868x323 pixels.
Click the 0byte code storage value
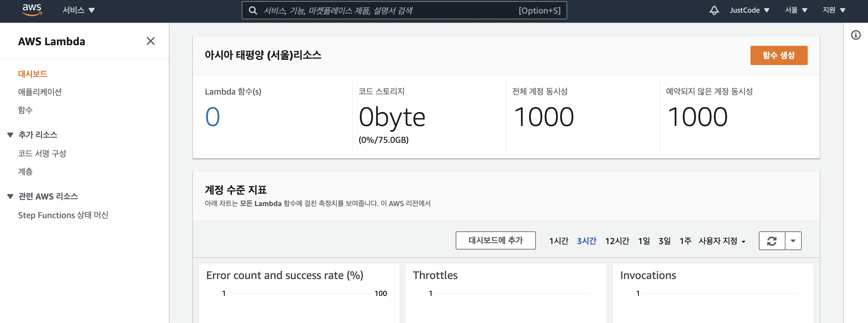pos(392,117)
